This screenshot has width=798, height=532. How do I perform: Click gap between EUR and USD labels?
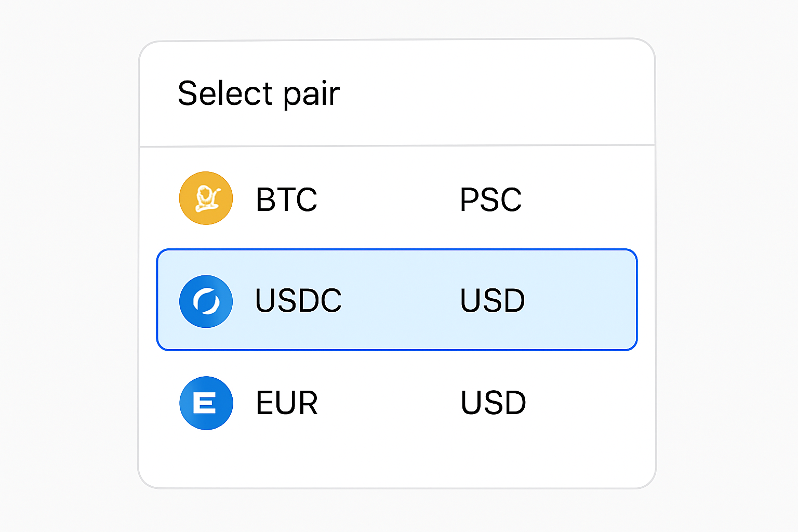(x=389, y=403)
